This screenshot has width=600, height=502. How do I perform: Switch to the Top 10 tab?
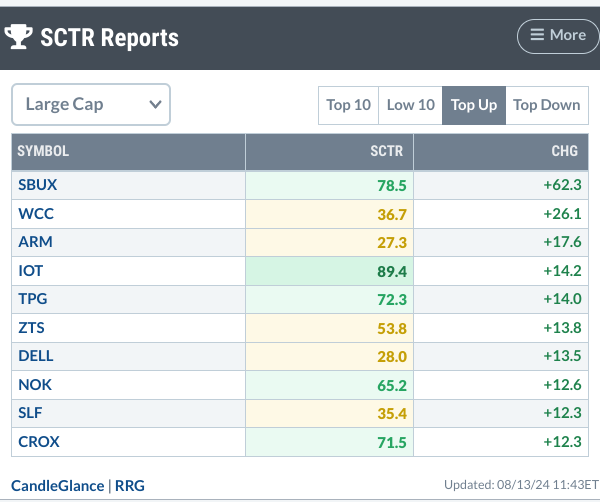pyautogui.click(x=348, y=105)
